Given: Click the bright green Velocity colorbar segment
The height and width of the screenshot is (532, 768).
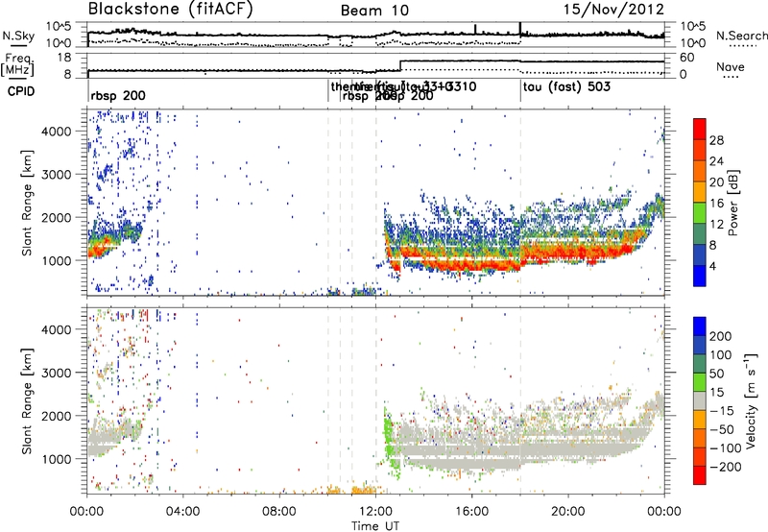Looking at the screenshot, I should tap(700, 382).
